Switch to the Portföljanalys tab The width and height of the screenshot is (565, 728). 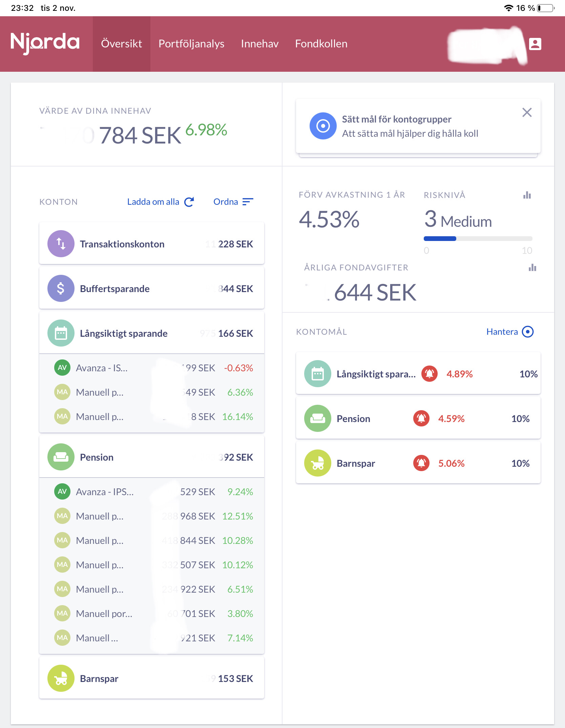click(x=191, y=44)
